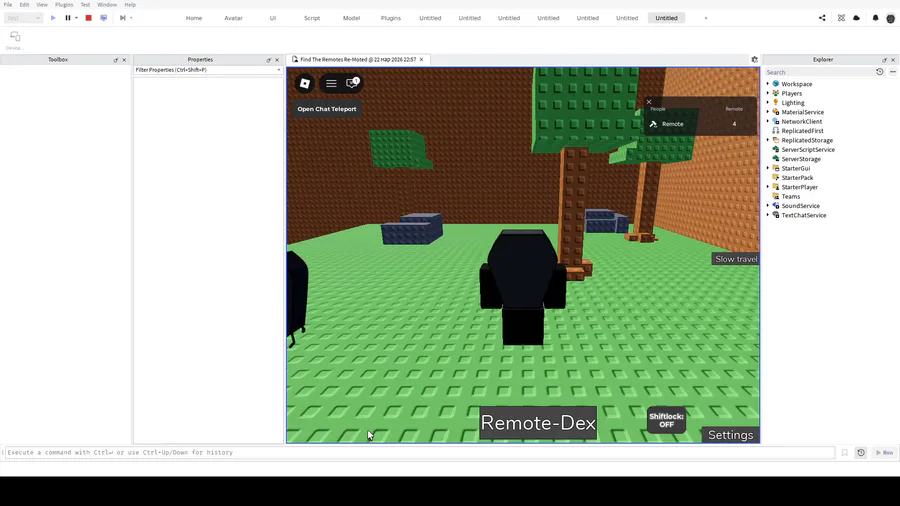Open the notifications bell
Image resolution: width=900 pixels, height=506 pixels.
pyautogui.click(x=875, y=18)
